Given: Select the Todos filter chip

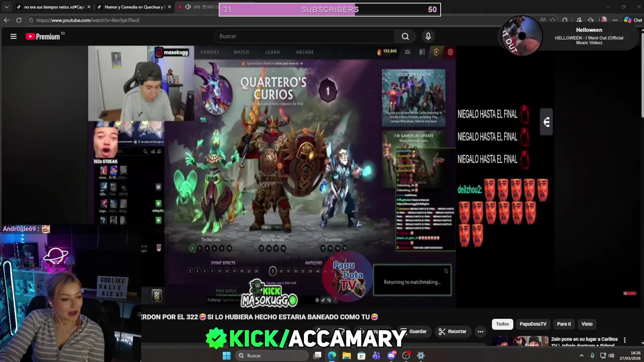Looking at the screenshot, I should point(502,324).
